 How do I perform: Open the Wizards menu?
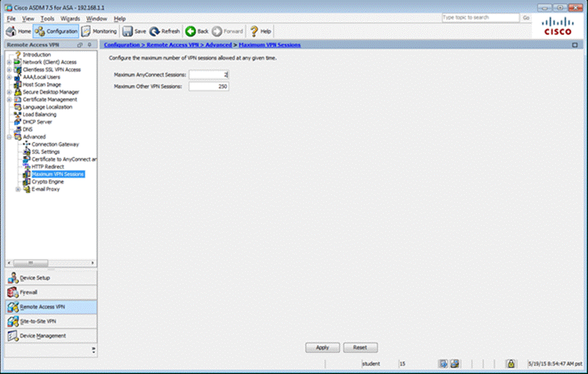(70, 18)
